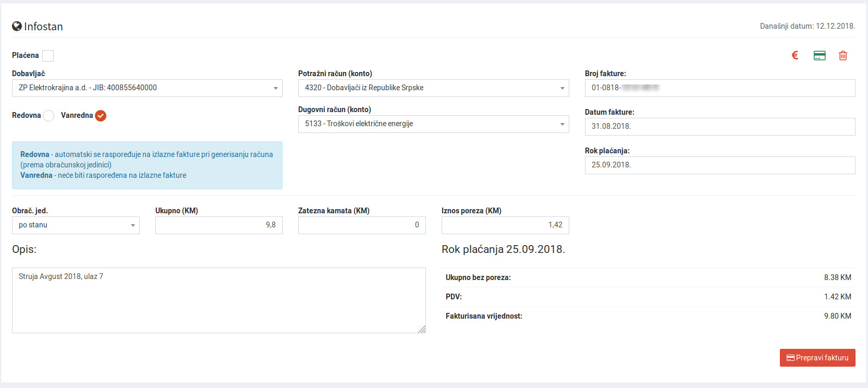The width and height of the screenshot is (868, 388).
Task: Click the Zatezna kamata (KM) field
Action: 362,225
